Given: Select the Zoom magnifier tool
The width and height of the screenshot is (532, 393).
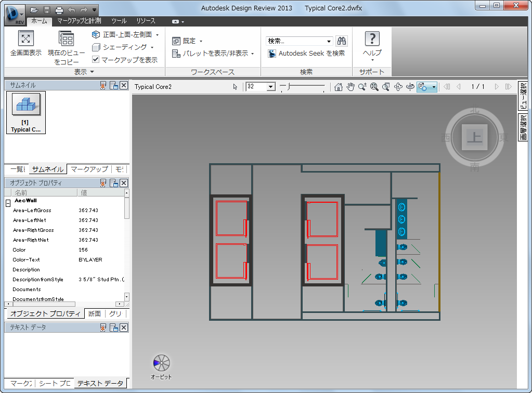Looking at the screenshot, I should 362,87.
